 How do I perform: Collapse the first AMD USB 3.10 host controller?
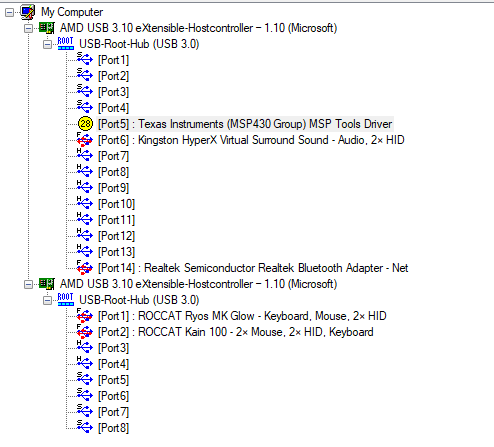28,29
